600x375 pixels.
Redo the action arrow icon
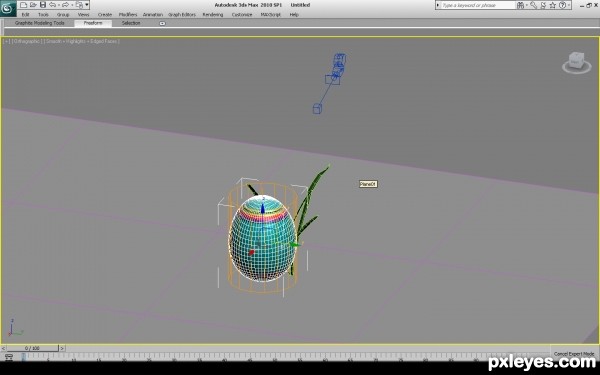(x=65, y=5)
